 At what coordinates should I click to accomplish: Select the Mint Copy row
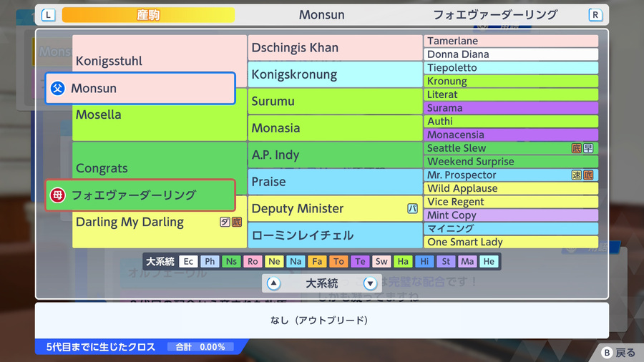511,215
